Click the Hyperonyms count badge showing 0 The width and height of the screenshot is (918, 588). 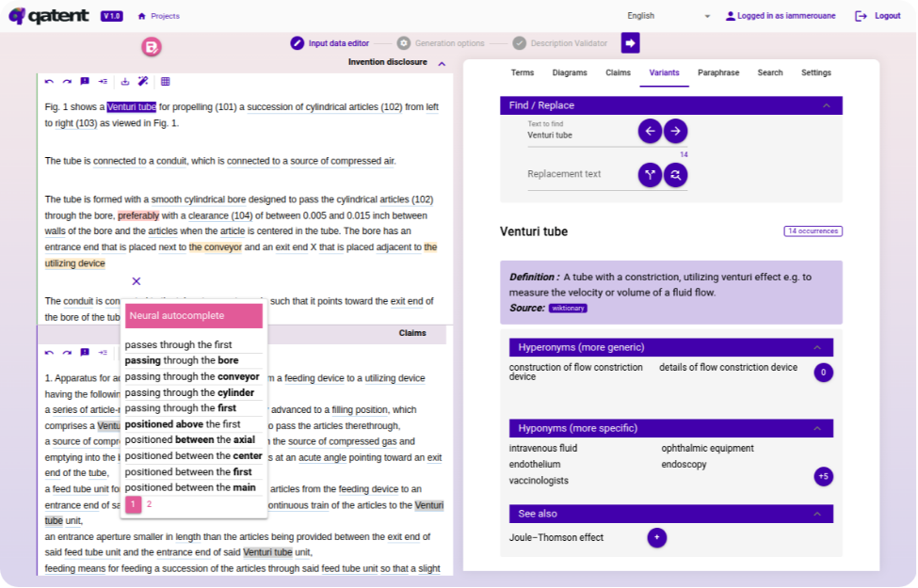(x=823, y=373)
